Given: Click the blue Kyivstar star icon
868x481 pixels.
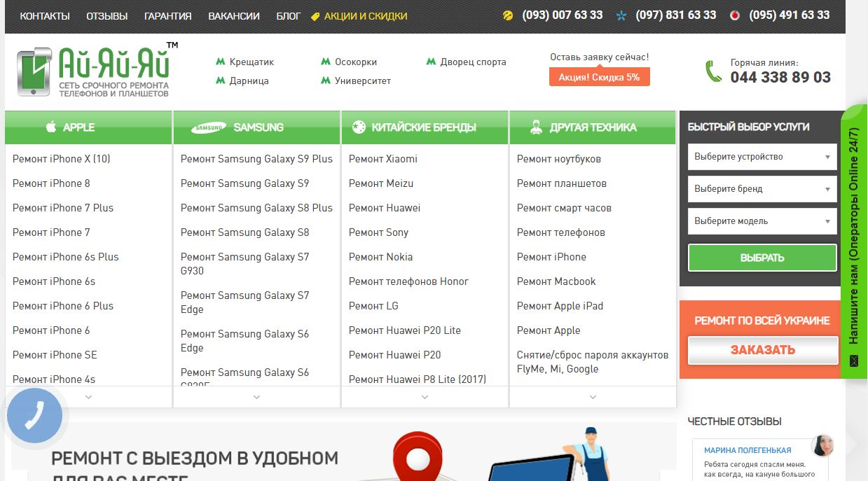Looking at the screenshot, I should coord(621,15).
